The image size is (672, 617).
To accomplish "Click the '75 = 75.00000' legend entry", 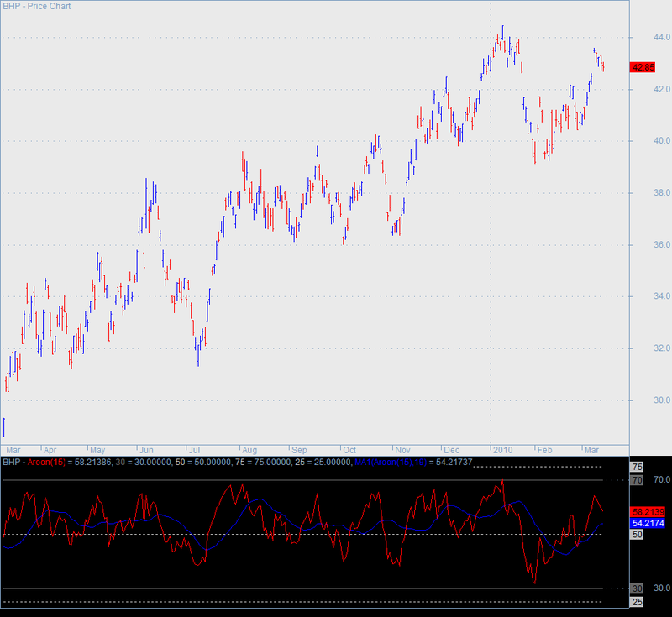I will (x=261, y=463).
